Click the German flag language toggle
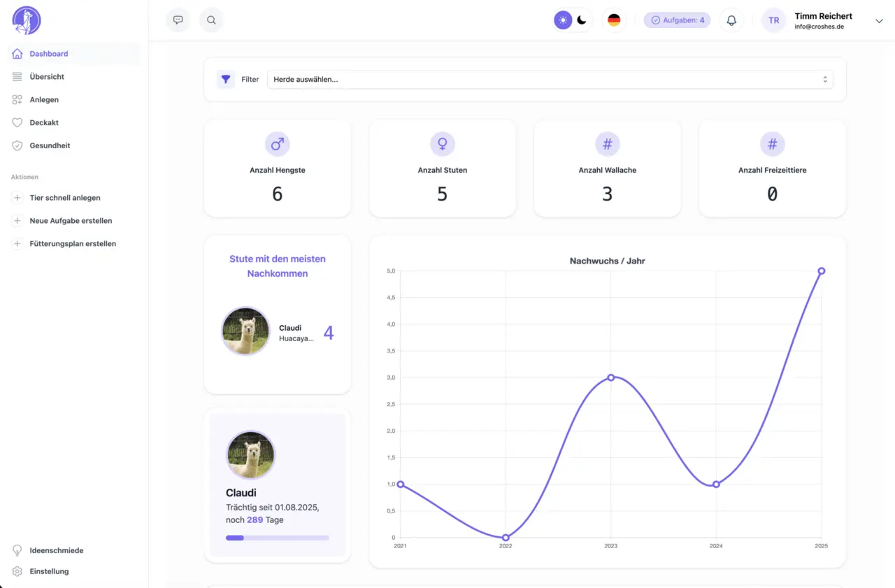Image resolution: width=895 pixels, height=588 pixels. (614, 20)
